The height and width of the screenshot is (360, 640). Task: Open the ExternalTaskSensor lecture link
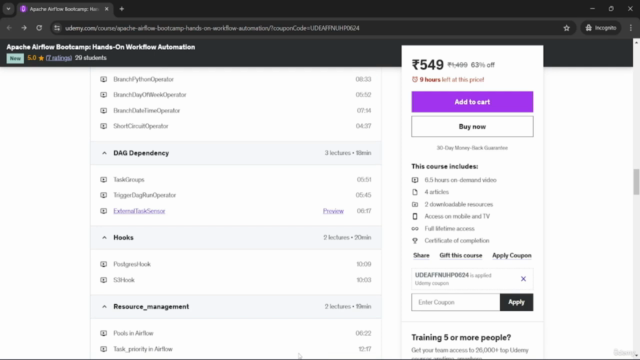click(x=139, y=211)
